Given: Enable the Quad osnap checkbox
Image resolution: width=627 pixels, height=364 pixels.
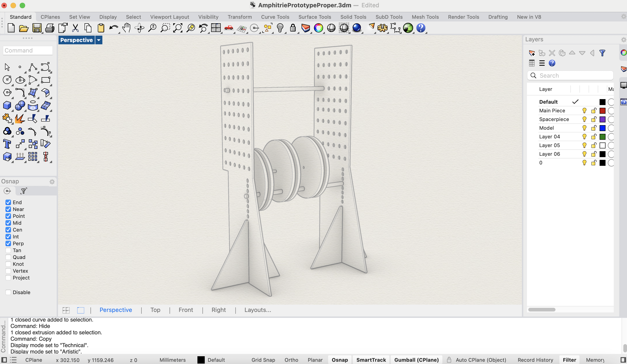Looking at the screenshot, I should point(8,257).
